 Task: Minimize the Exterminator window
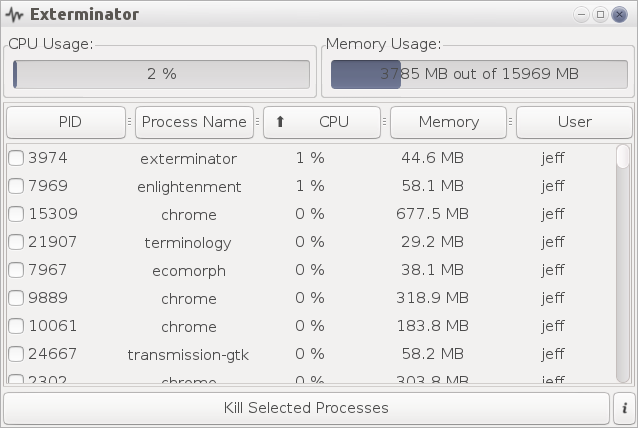pos(581,15)
